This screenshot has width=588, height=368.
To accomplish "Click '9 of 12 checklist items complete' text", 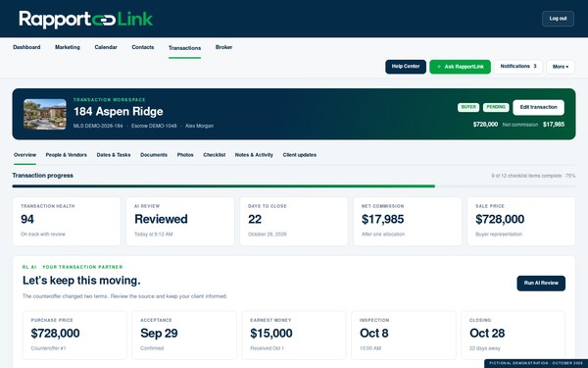I will (x=526, y=176).
